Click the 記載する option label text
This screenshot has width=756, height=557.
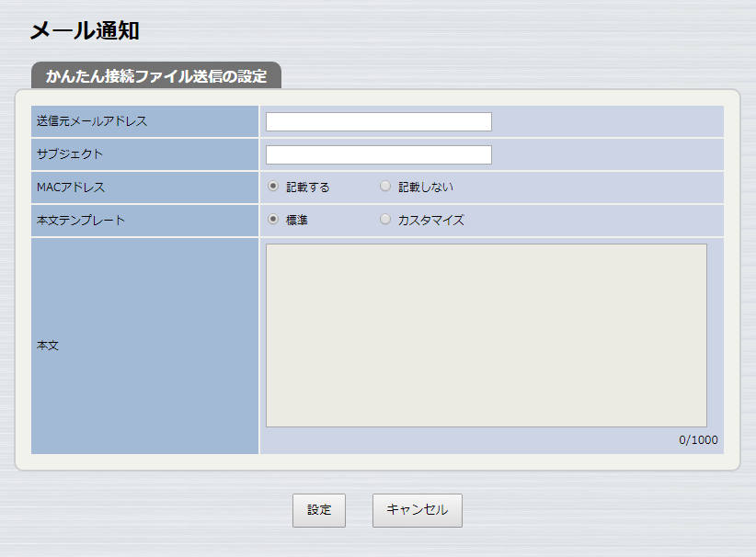click(x=307, y=188)
